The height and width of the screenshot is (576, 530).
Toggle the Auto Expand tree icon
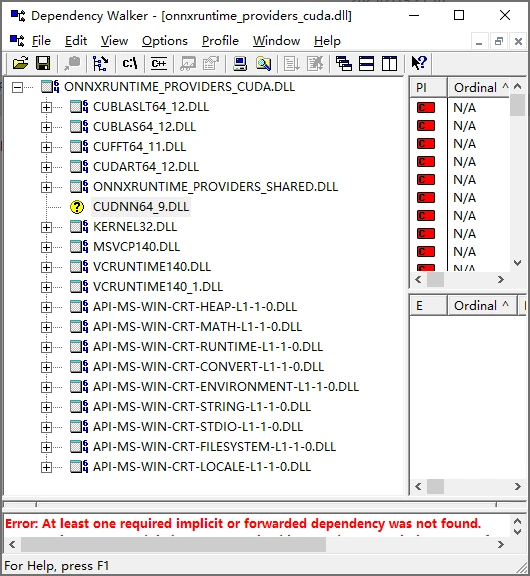tap(100, 64)
